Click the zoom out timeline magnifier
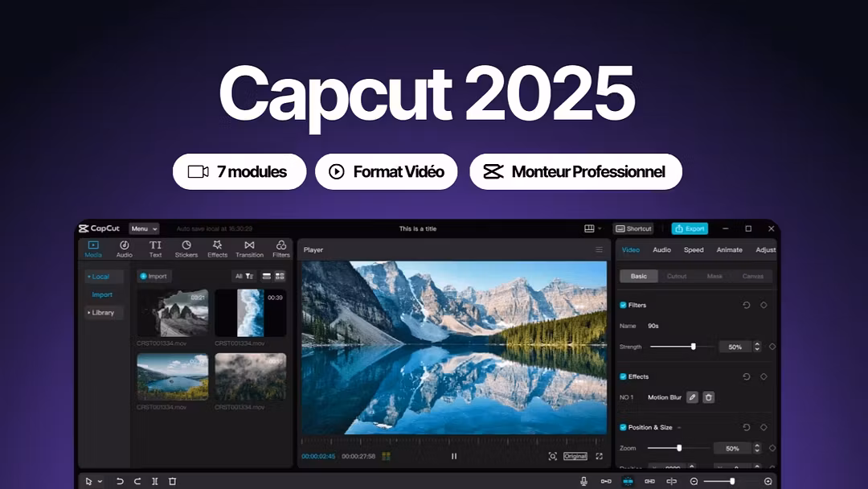 694,481
